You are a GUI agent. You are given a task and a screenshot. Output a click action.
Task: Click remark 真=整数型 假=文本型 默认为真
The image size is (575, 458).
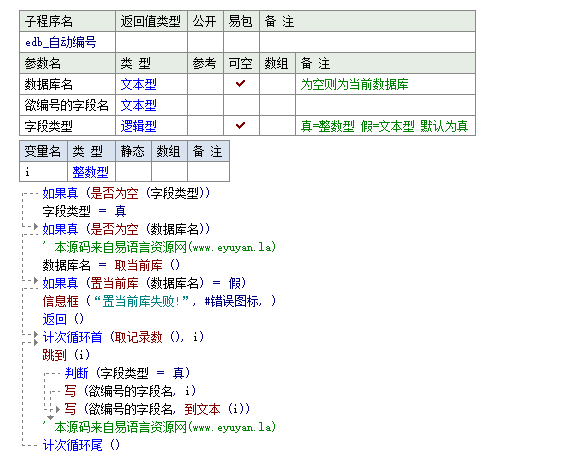pos(384,126)
